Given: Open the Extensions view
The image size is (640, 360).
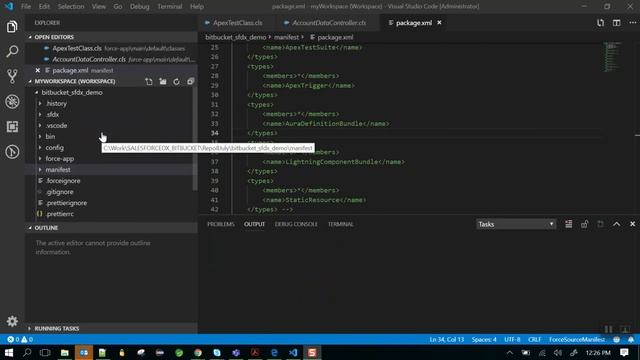Looking at the screenshot, I should (x=12, y=127).
